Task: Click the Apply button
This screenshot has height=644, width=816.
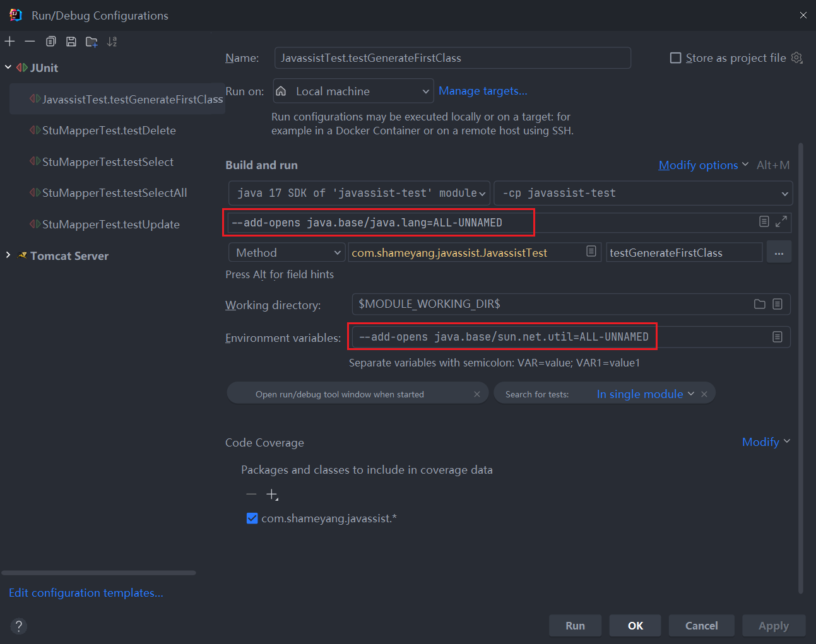Action: (773, 626)
